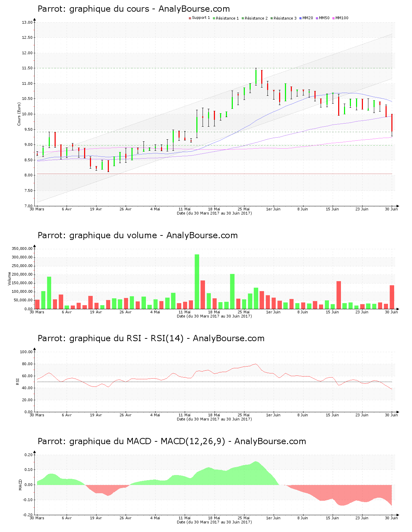
Task: Click the RSI peak near 80
Action: [x=255, y=364]
